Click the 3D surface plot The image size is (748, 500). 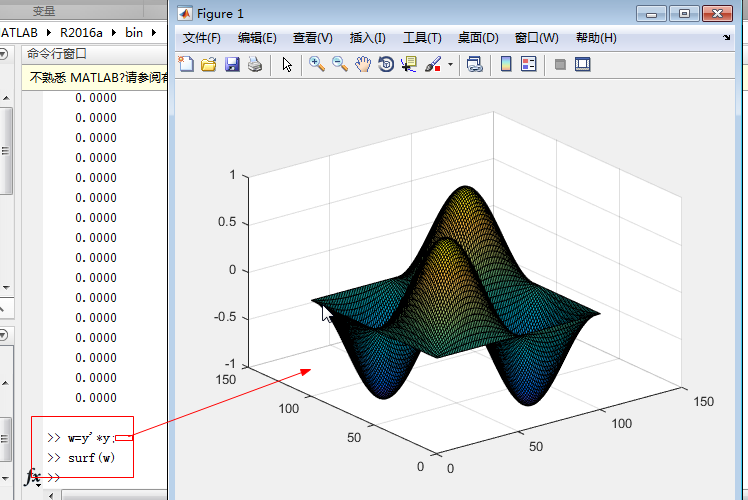pos(456,296)
